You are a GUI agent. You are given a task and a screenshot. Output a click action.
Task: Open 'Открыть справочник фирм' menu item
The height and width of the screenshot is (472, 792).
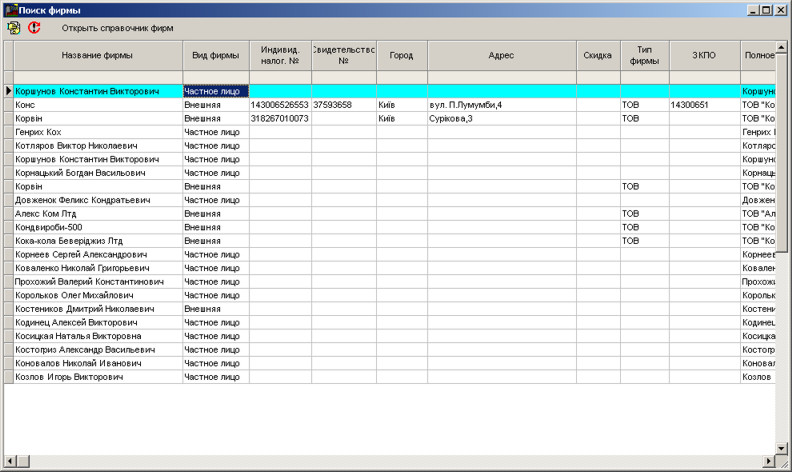[x=117, y=28]
